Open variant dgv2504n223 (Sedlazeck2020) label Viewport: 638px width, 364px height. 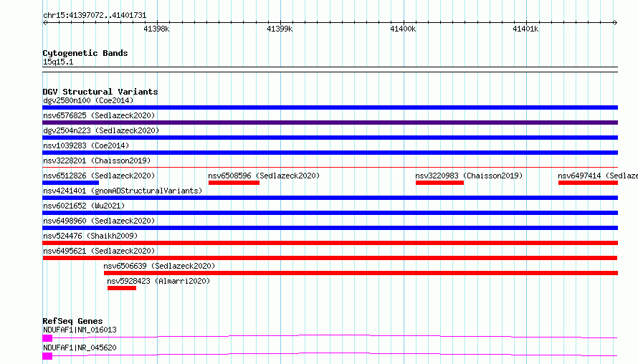pos(101,130)
